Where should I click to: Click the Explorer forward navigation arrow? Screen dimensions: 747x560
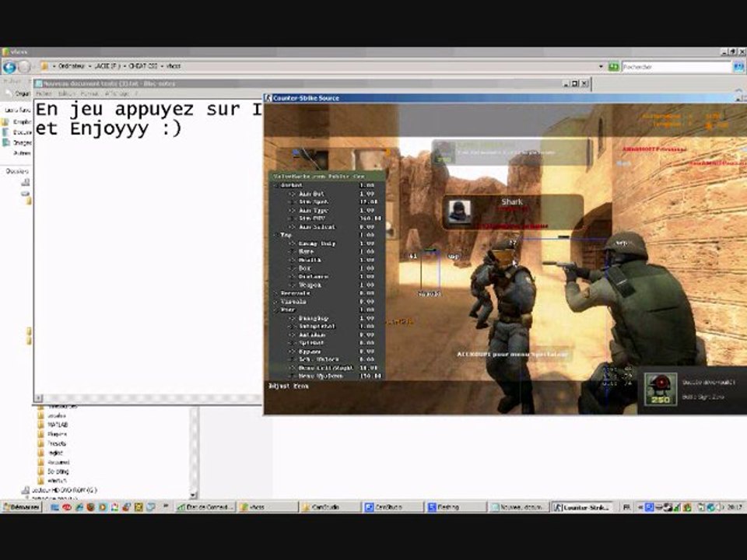[x=24, y=67]
